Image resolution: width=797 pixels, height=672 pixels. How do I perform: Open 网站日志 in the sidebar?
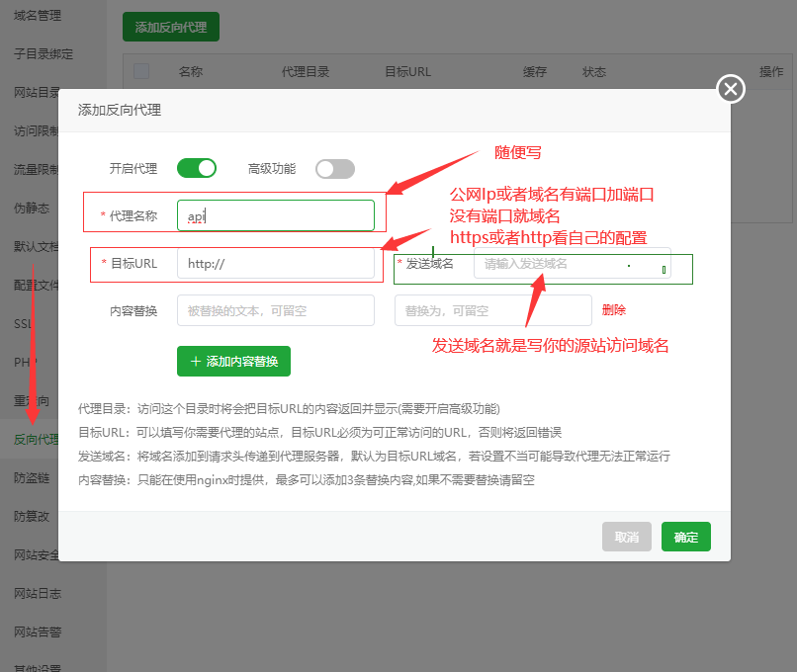pyautogui.click(x=38, y=593)
